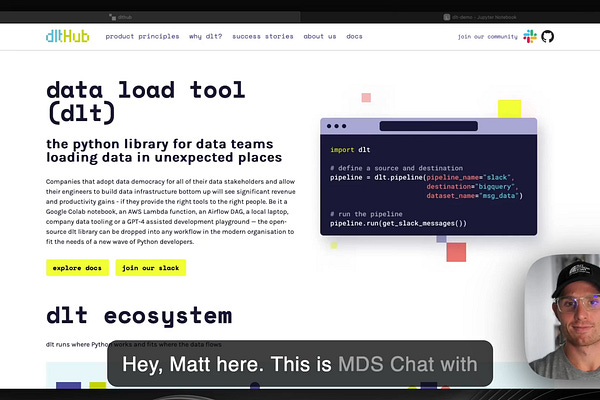Click the 'import dlt' code line

tap(350, 150)
